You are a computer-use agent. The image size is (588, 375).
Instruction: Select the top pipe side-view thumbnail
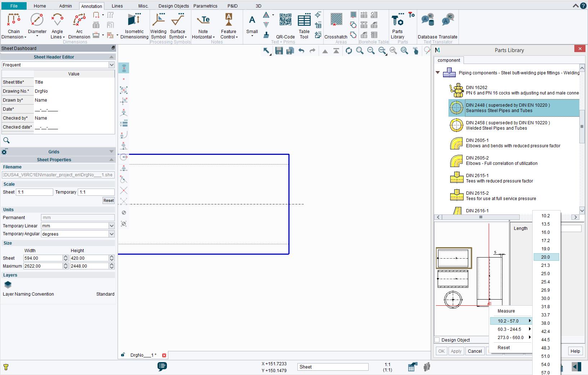453,258
